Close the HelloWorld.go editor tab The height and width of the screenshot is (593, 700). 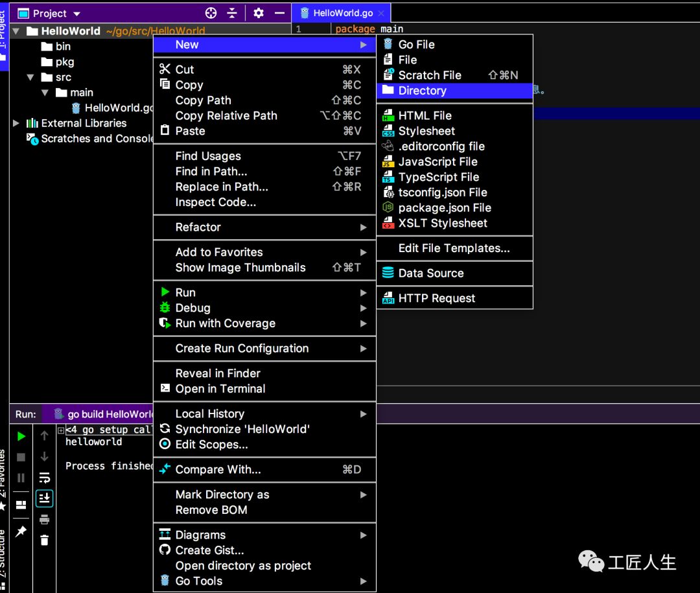click(381, 13)
